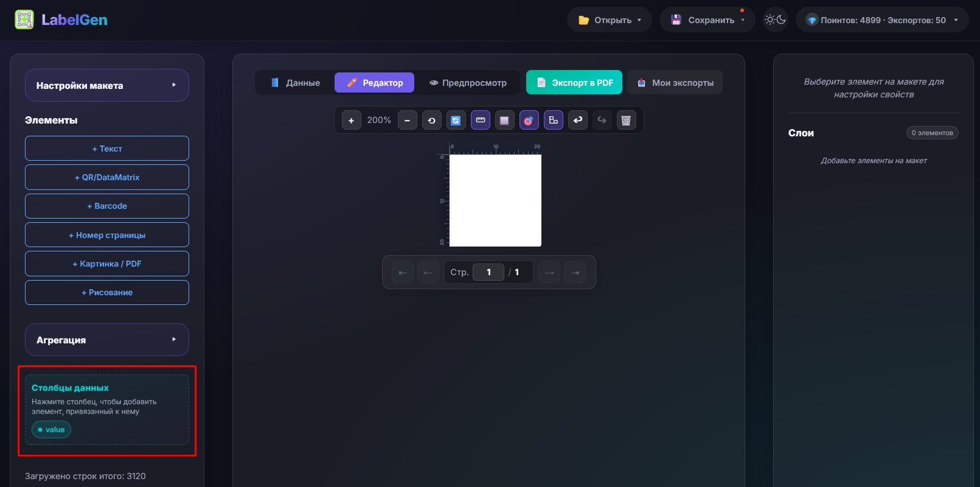Image resolution: width=980 pixels, height=487 pixels.
Task: Toggle the align objects icon
Action: tap(553, 121)
